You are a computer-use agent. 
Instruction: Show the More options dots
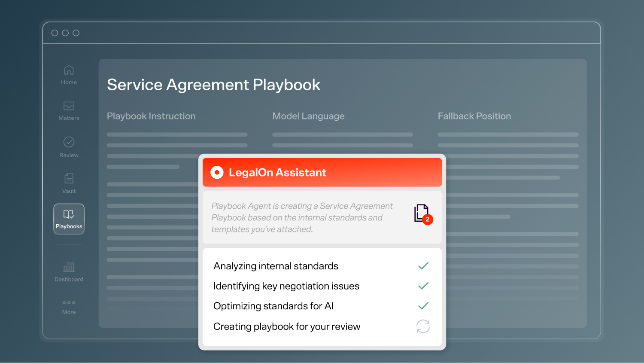click(69, 303)
